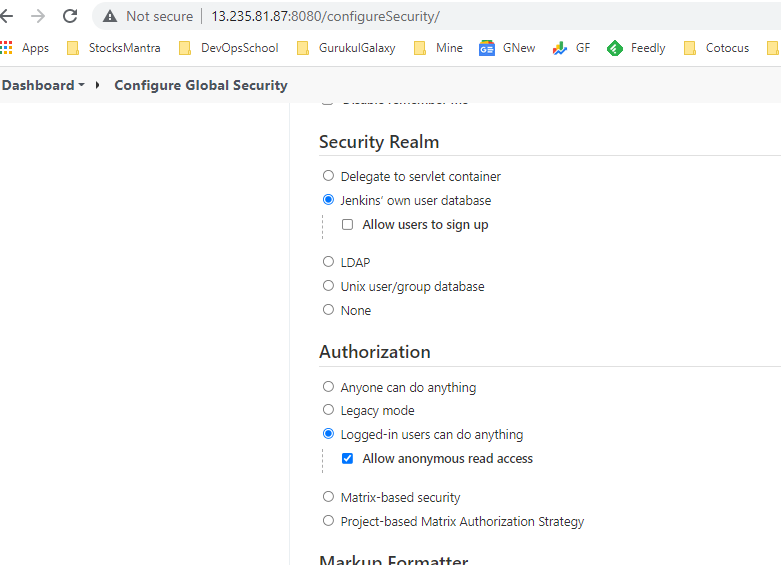The width and height of the screenshot is (781, 565).
Task: Open the GNew bookmark icon
Action: [x=487, y=47]
